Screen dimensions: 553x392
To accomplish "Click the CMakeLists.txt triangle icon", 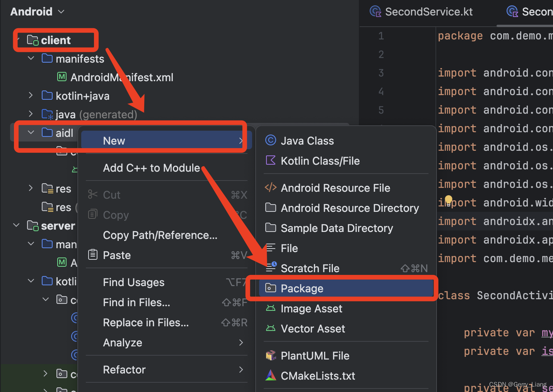I will [x=271, y=375].
